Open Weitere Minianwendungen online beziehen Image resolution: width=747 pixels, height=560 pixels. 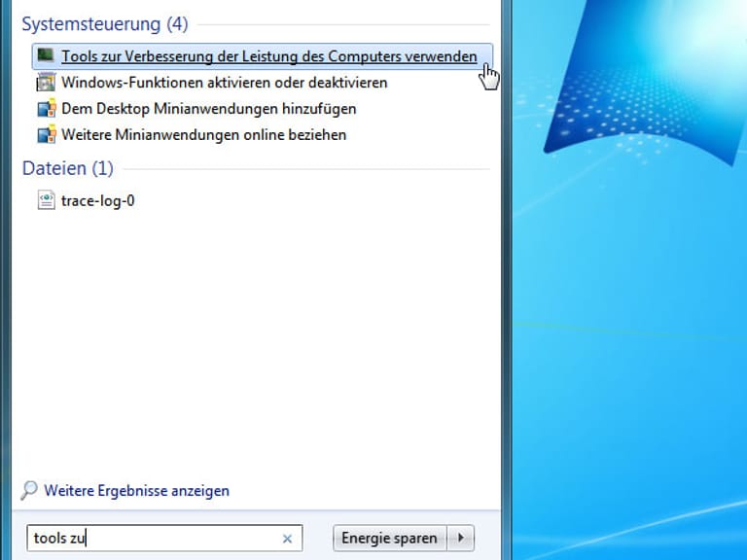coord(203,135)
